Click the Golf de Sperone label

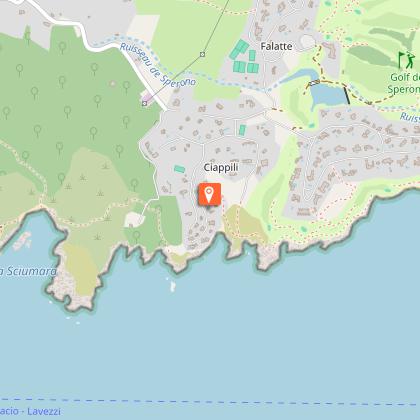click(405, 83)
